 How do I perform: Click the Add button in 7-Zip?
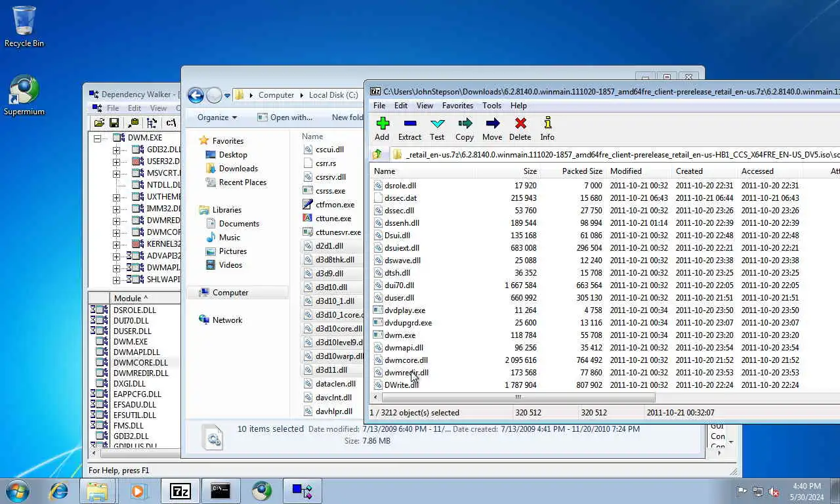click(x=382, y=129)
